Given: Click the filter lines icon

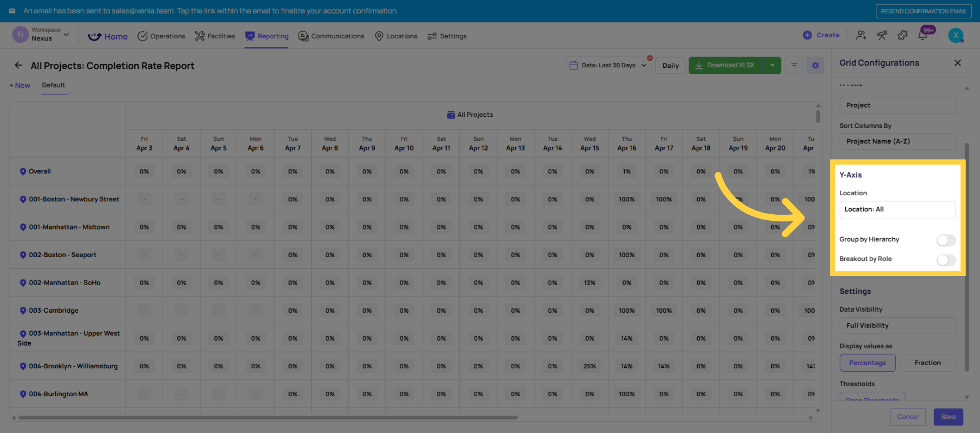Looking at the screenshot, I should [794, 65].
